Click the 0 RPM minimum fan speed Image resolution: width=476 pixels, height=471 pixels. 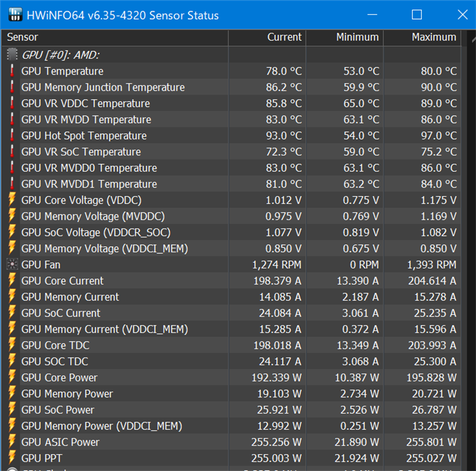(x=364, y=265)
